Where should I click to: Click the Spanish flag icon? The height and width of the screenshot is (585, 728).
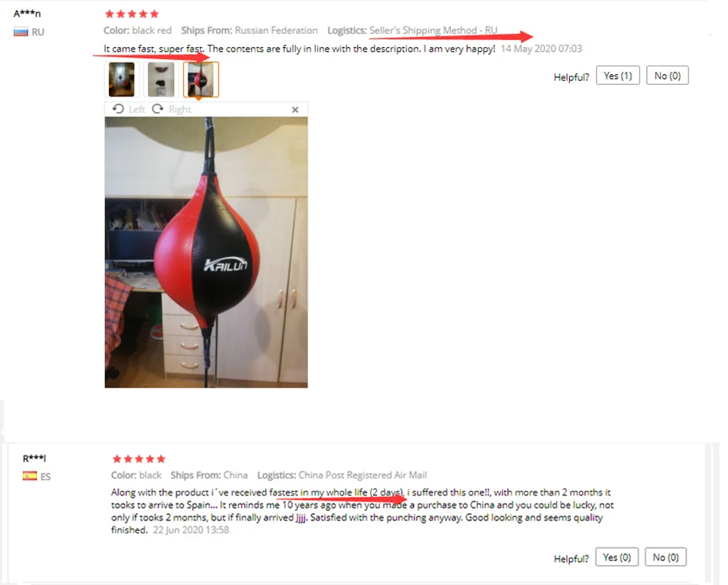29,476
